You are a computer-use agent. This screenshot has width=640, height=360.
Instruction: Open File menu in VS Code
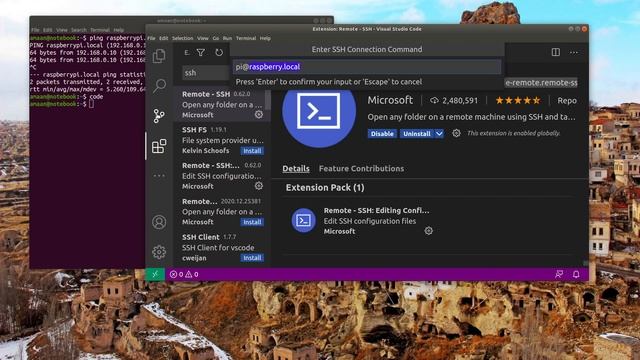click(x=151, y=38)
